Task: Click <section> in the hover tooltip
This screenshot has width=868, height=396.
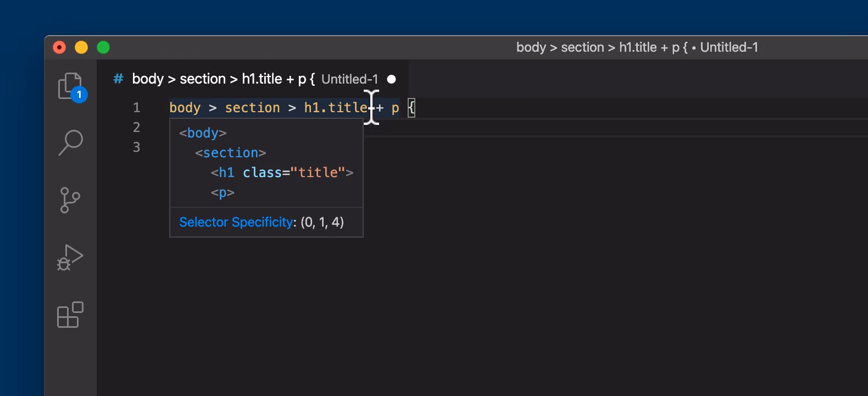Action: coord(231,153)
